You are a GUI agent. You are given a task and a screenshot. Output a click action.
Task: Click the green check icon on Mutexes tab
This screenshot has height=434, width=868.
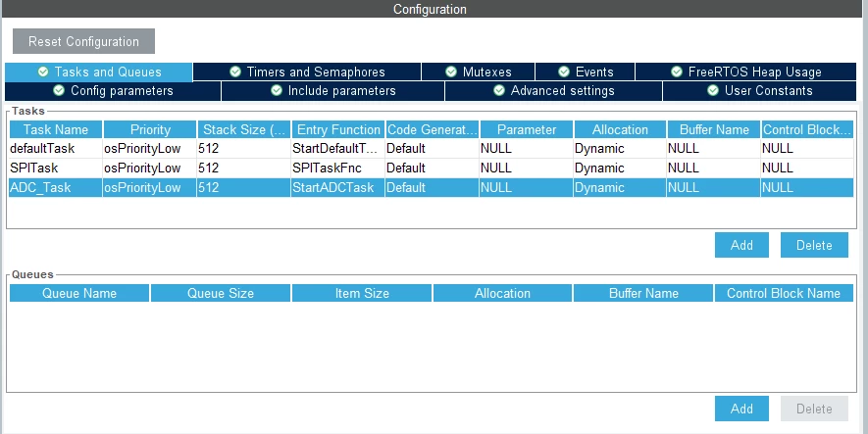pos(451,72)
